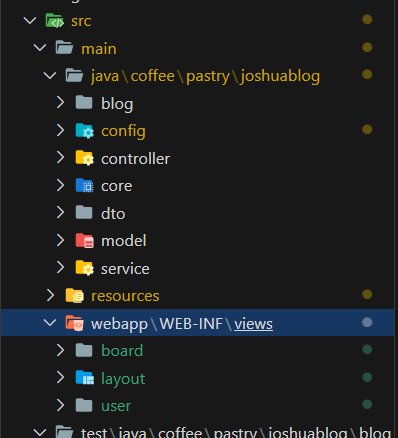
Task: Click the modified dot beside config
Action: pyautogui.click(x=367, y=129)
